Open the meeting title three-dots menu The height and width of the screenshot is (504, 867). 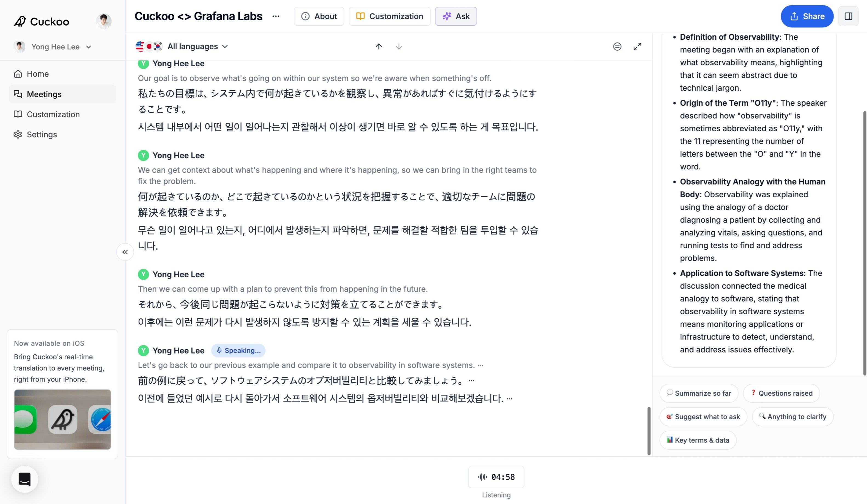(x=276, y=16)
